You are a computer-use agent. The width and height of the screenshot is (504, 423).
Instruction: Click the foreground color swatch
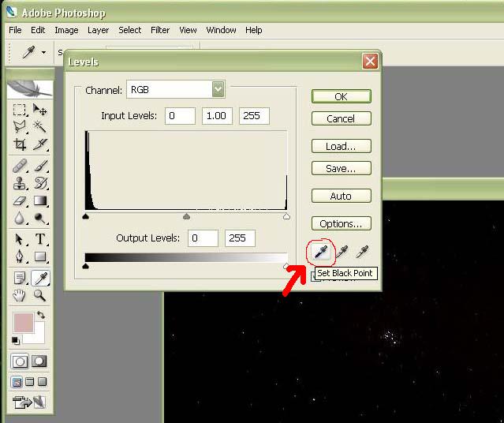click(x=23, y=322)
